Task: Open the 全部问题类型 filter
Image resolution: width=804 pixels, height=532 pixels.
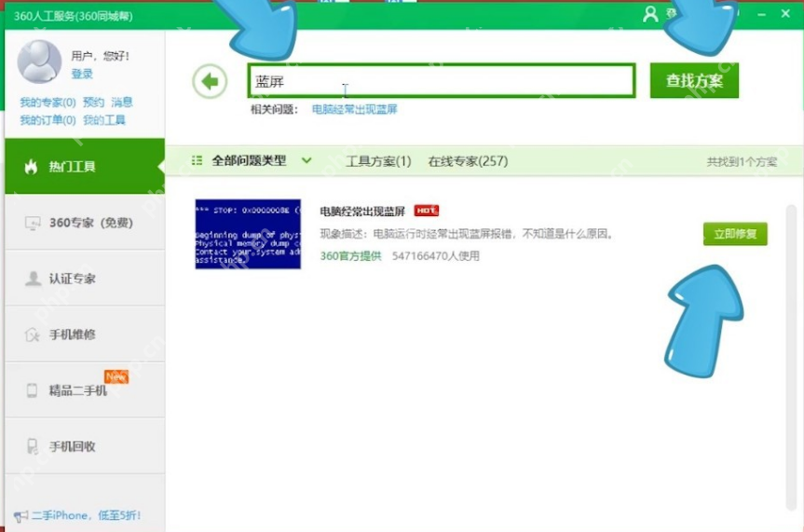Action: (249, 160)
